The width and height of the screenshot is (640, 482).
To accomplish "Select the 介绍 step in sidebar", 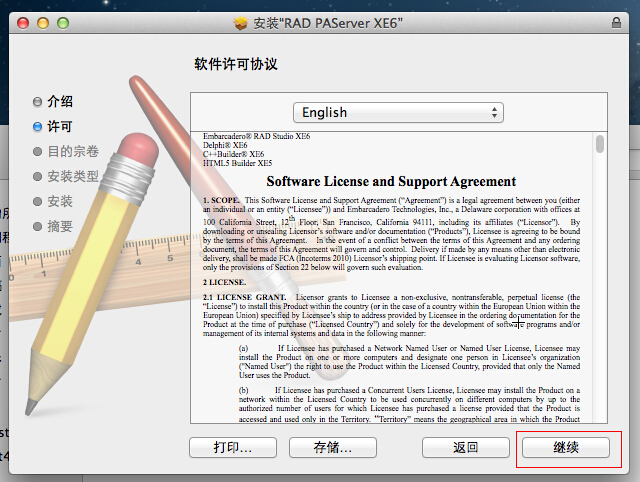I will pyautogui.click(x=53, y=101).
